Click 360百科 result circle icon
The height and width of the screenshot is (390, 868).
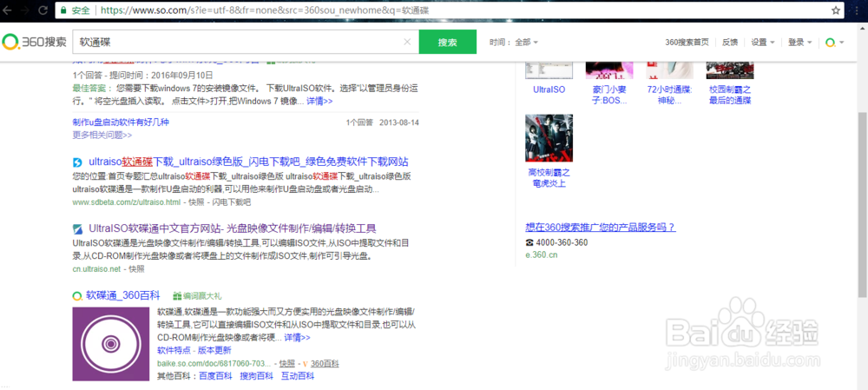(x=77, y=296)
